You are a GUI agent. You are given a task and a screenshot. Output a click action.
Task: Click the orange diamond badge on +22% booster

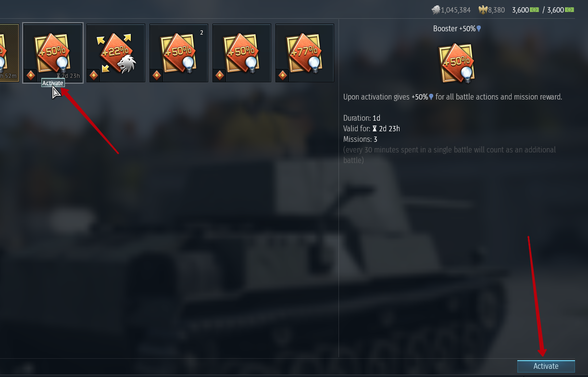tap(93, 75)
